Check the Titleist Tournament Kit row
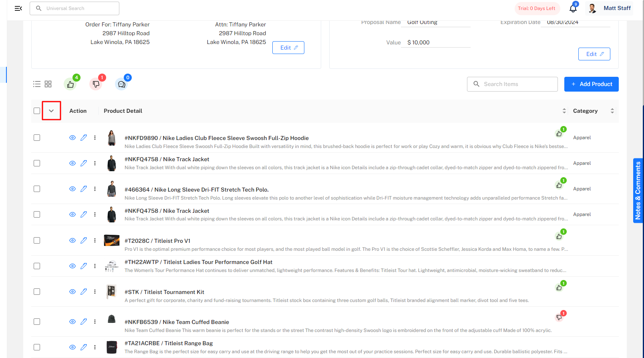 (37, 292)
